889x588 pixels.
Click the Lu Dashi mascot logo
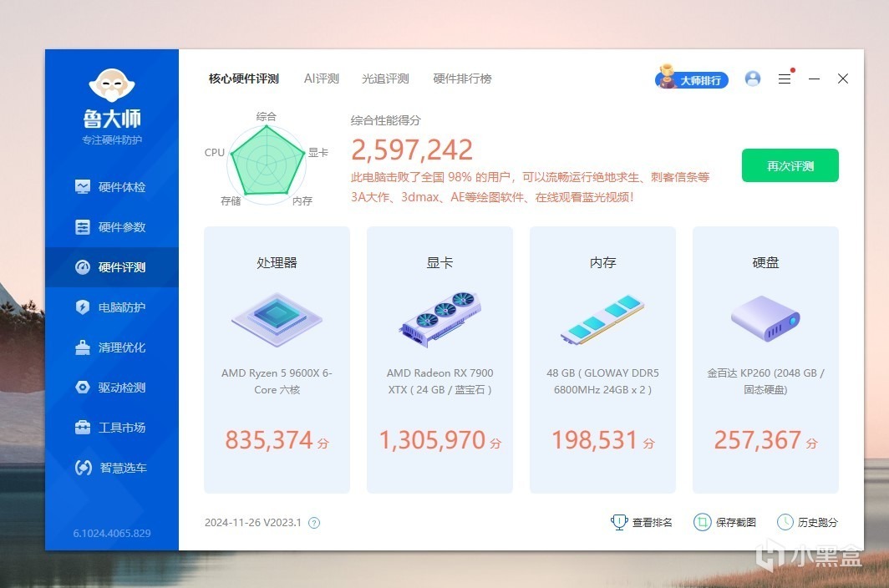click(112, 85)
